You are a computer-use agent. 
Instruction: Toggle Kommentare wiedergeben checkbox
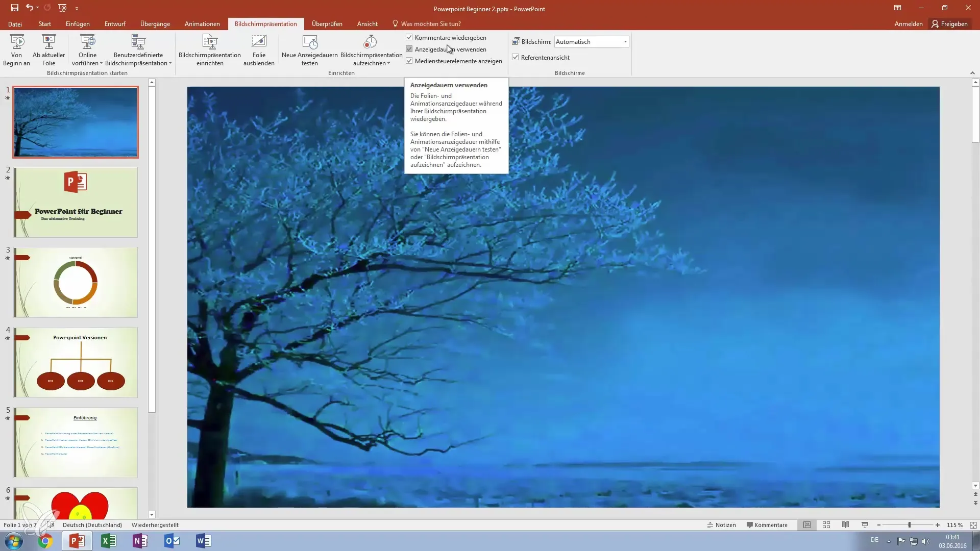tap(409, 37)
